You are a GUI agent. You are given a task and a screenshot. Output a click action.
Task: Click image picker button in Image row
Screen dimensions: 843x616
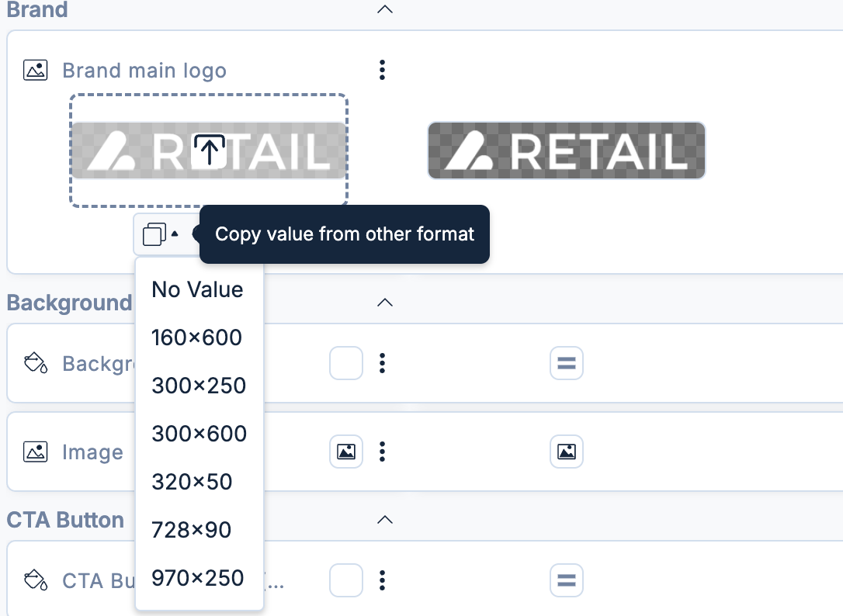pyautogui.click(x=346, y=452)
